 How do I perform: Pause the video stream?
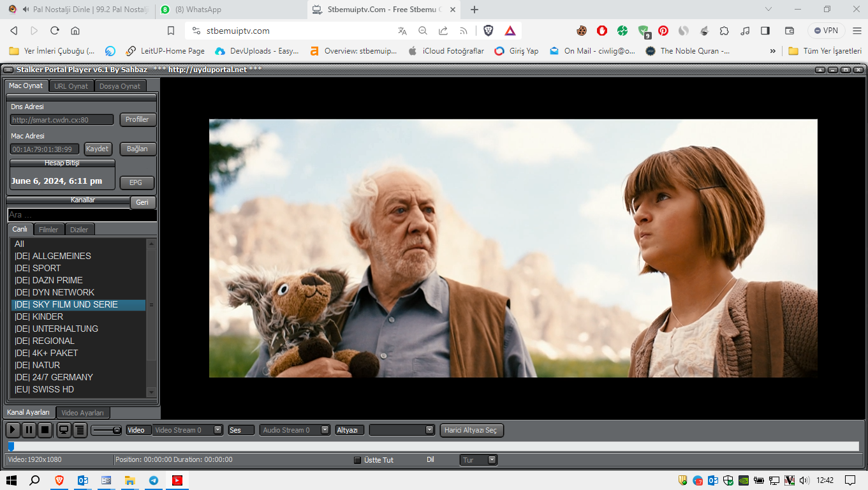29,430
